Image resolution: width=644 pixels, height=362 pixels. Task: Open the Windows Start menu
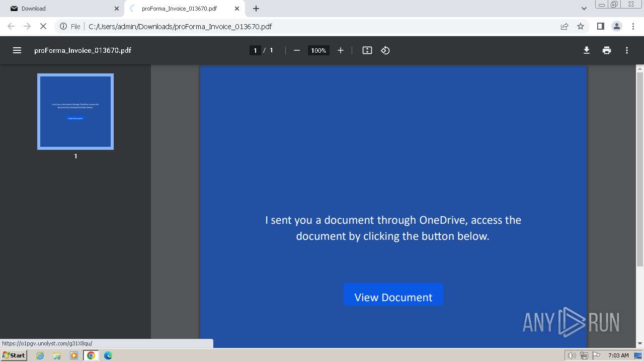pos(14,355)
